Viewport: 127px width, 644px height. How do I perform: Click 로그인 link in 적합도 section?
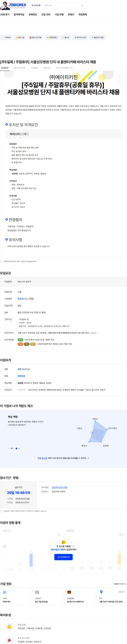click(44, 458)
